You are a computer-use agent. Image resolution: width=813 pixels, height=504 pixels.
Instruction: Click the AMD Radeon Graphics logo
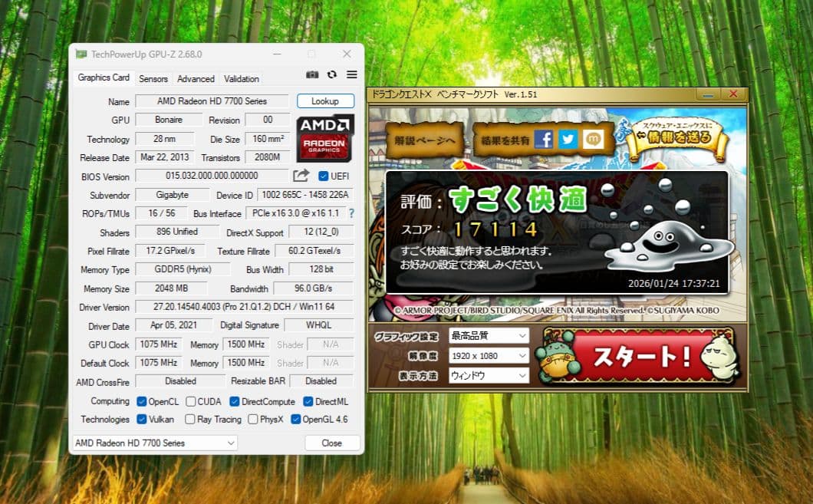coord(324,138)
